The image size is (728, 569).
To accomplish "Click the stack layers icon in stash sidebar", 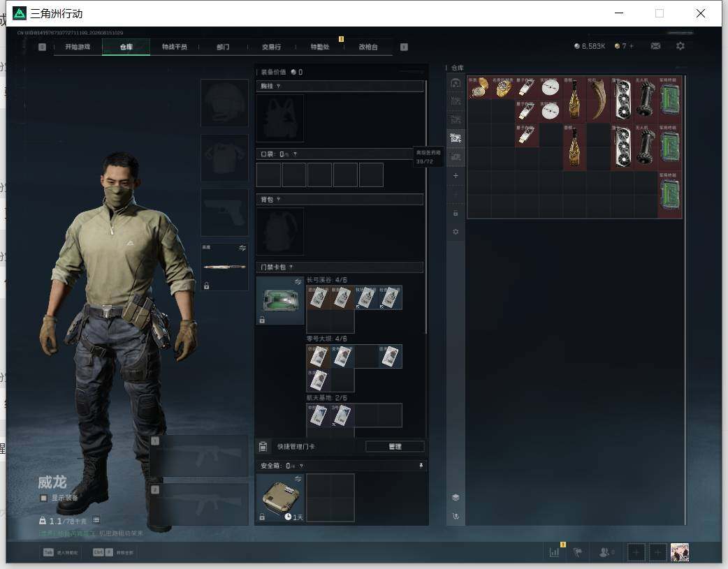I will coord(456,498).
